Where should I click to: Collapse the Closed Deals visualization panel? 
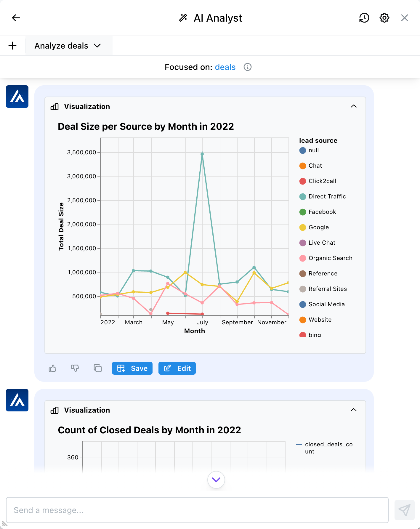coord(353,410)
